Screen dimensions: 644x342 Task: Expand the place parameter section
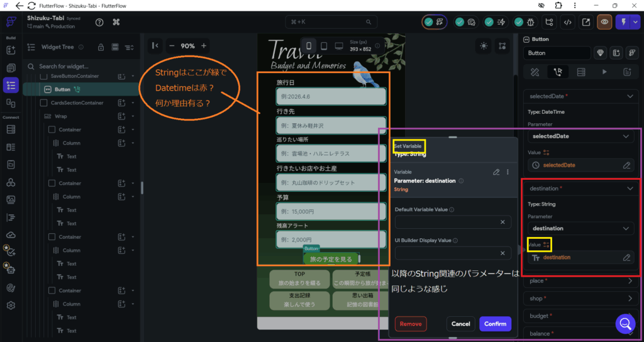point(630,281)
